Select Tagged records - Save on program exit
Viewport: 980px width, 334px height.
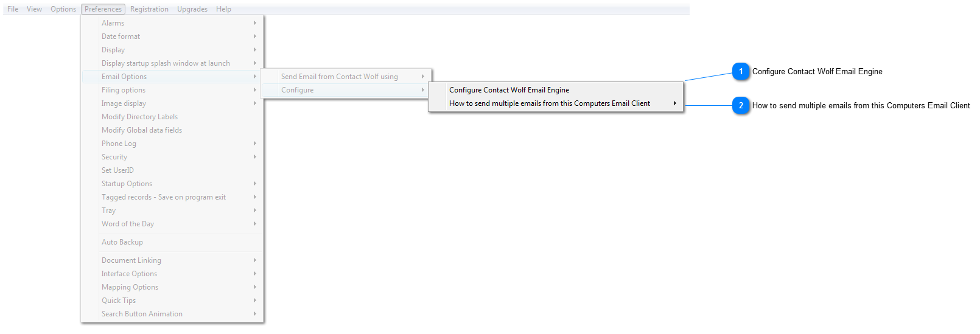(172, 197)
